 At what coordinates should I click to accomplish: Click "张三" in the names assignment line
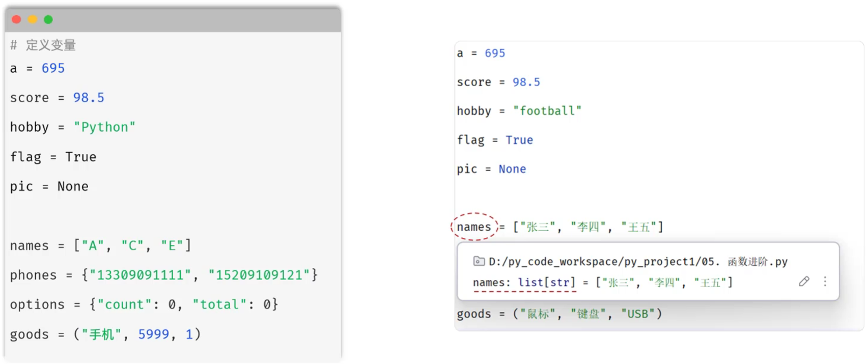click(538, 227)
